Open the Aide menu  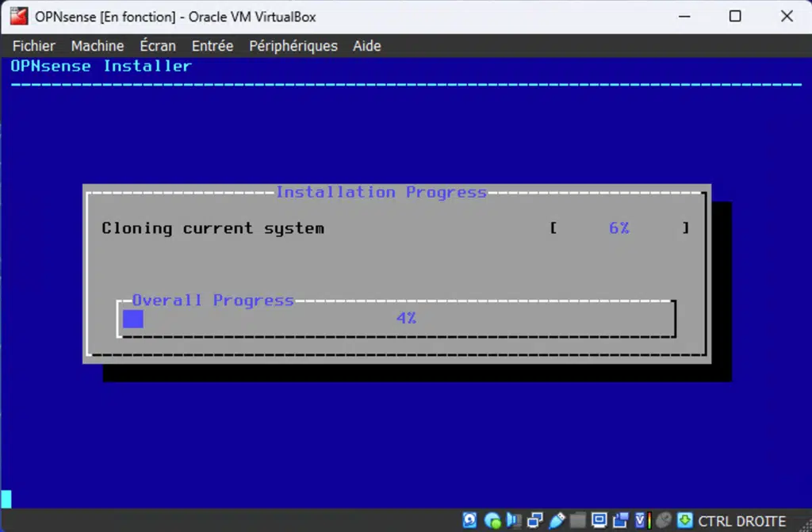tap(366, 46)
